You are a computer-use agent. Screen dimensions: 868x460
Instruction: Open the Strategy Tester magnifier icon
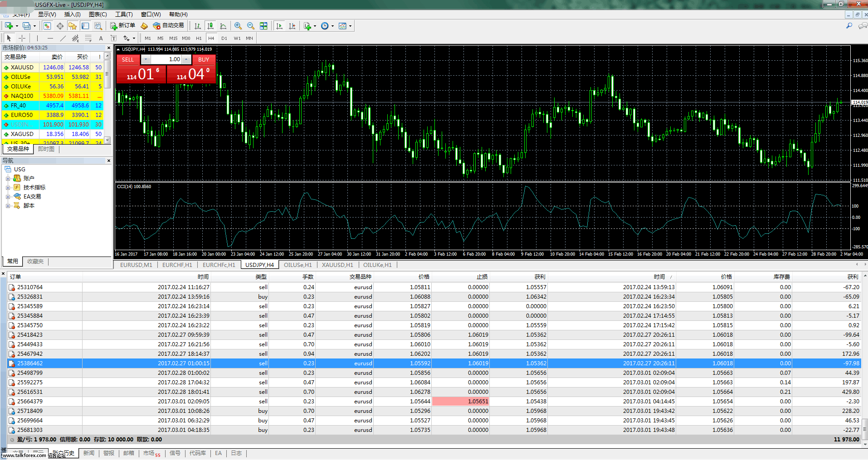98,26
